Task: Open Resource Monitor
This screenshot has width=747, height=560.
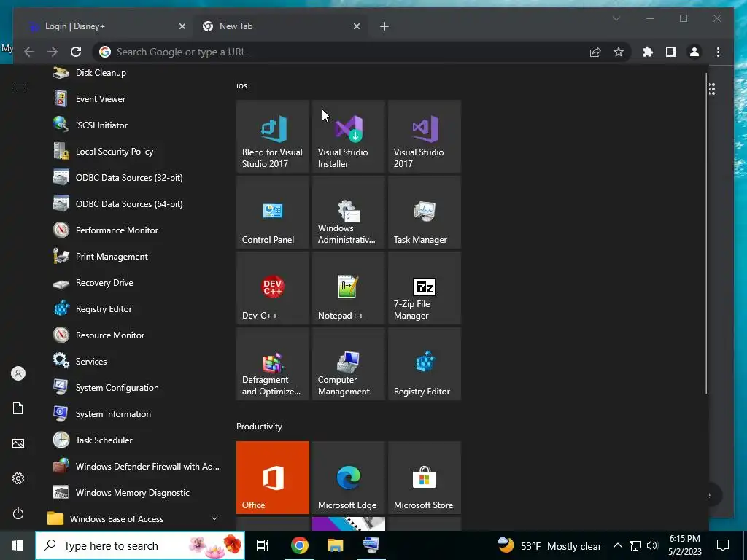Action: tap(133, 335)
